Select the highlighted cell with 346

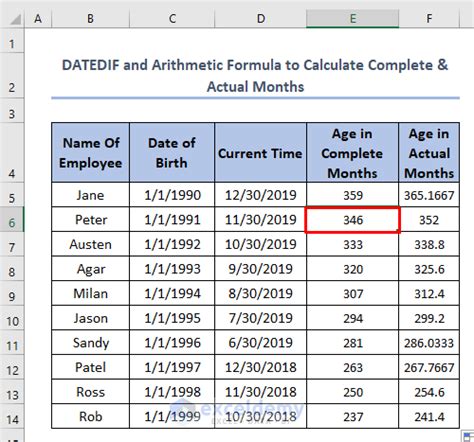(352, 219)
